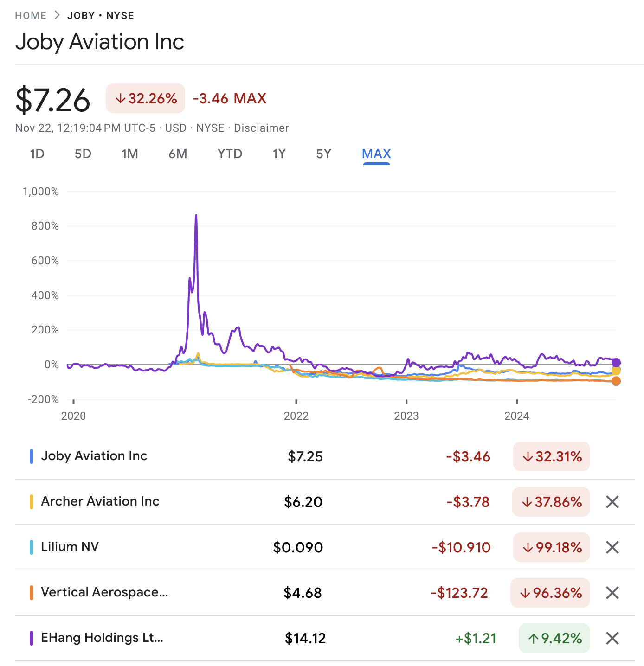
Task: Click the 2022 marker on chart timeline
Action: point(296,416)
